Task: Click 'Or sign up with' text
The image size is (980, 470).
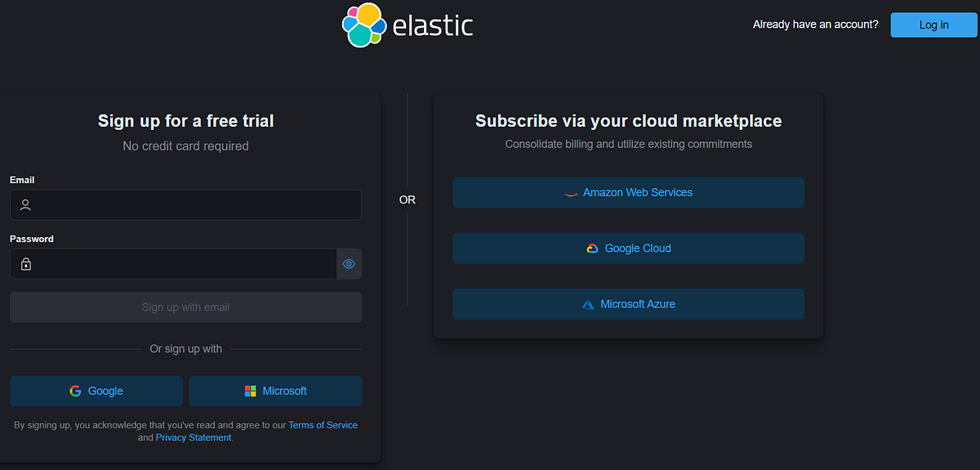Action: (x=185, y=349)
